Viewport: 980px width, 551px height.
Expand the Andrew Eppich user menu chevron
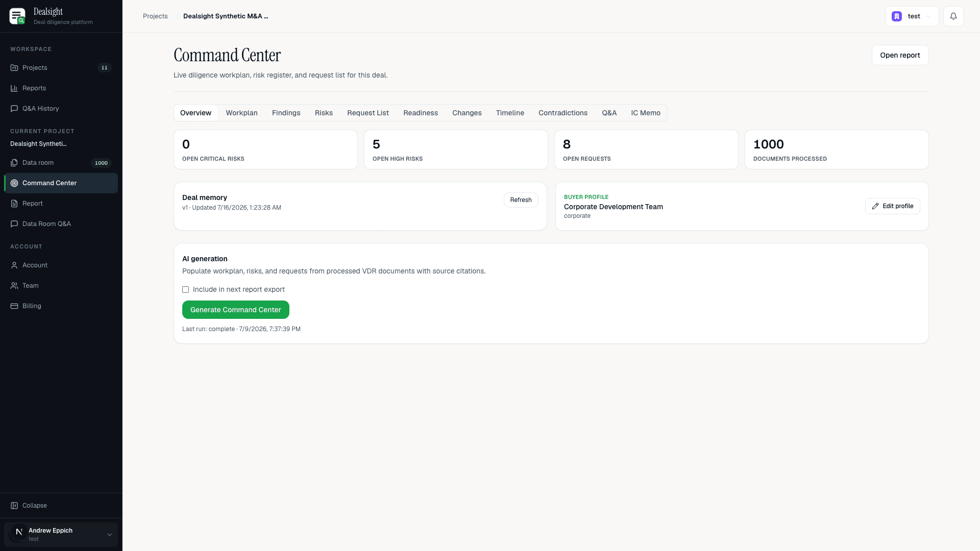click(109, 535)
